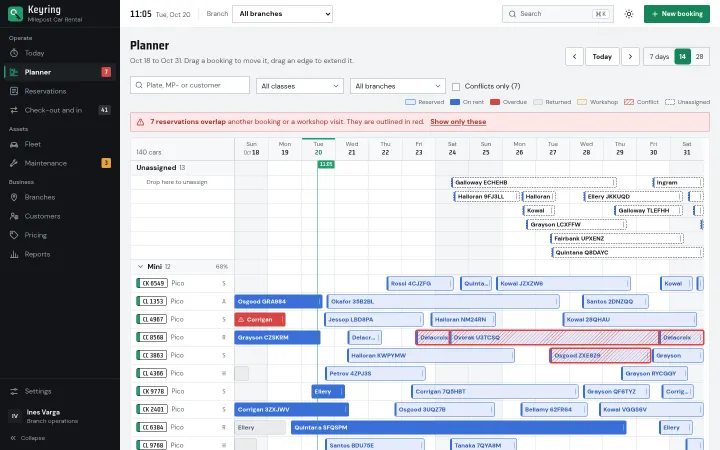
Task: Open the Grayson LCXFFW unassigned booking
Action: (x=576, y=225)
